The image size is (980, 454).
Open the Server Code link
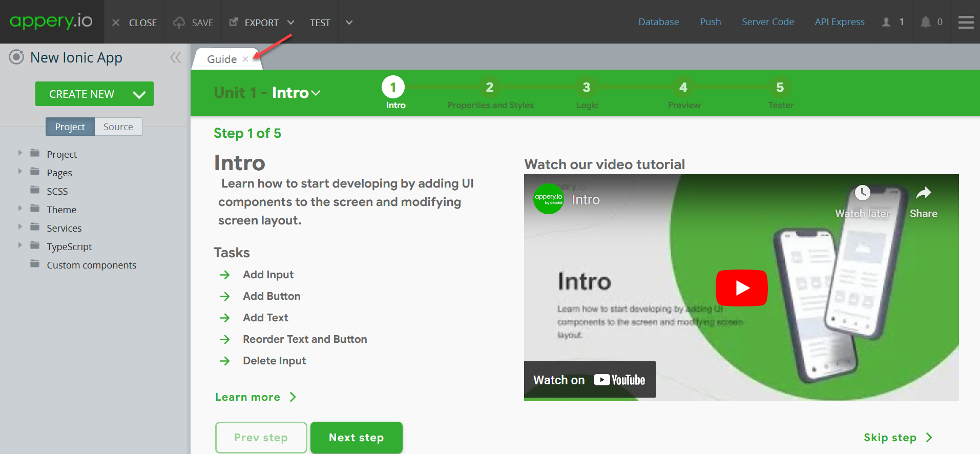pyautogui.click(x=767, y=22)
